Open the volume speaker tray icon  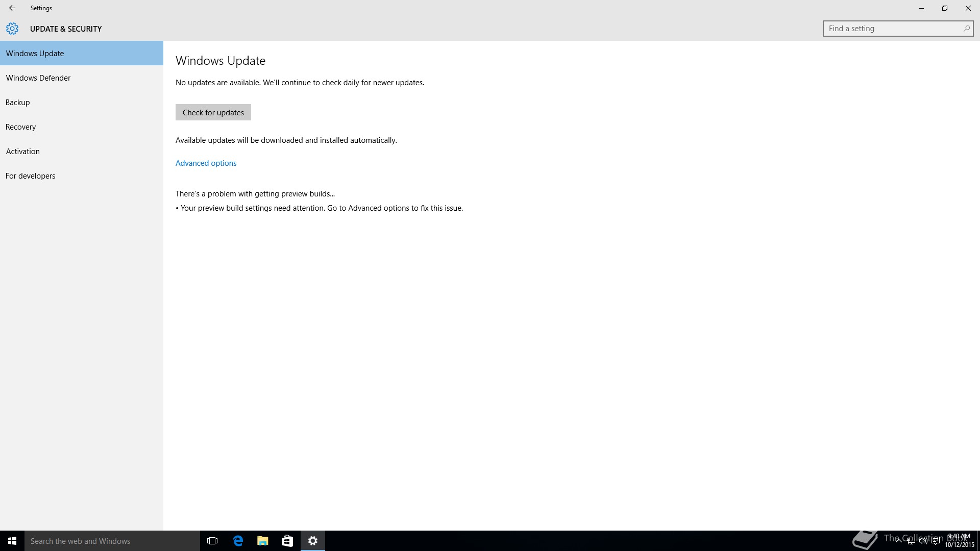(923, 541)
